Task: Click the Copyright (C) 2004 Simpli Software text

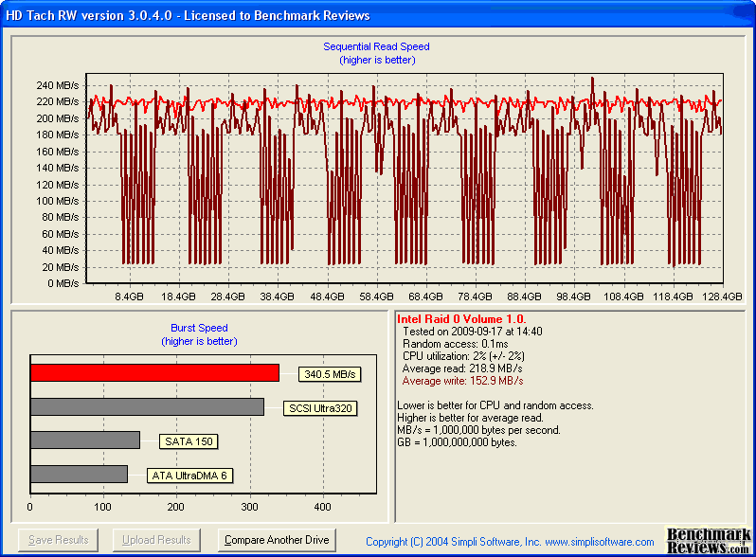Action: [453, 542]
